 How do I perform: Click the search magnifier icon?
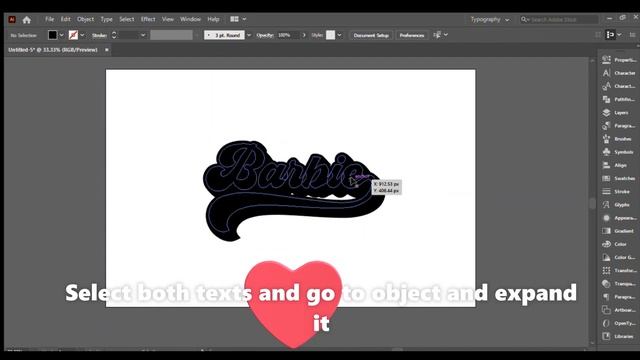[524, 19]
